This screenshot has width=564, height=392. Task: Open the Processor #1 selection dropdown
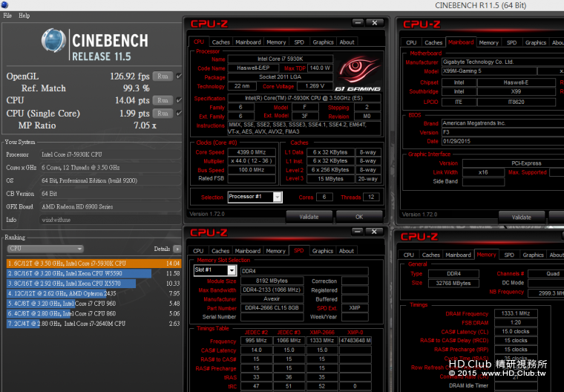click(x=255, y=197)
